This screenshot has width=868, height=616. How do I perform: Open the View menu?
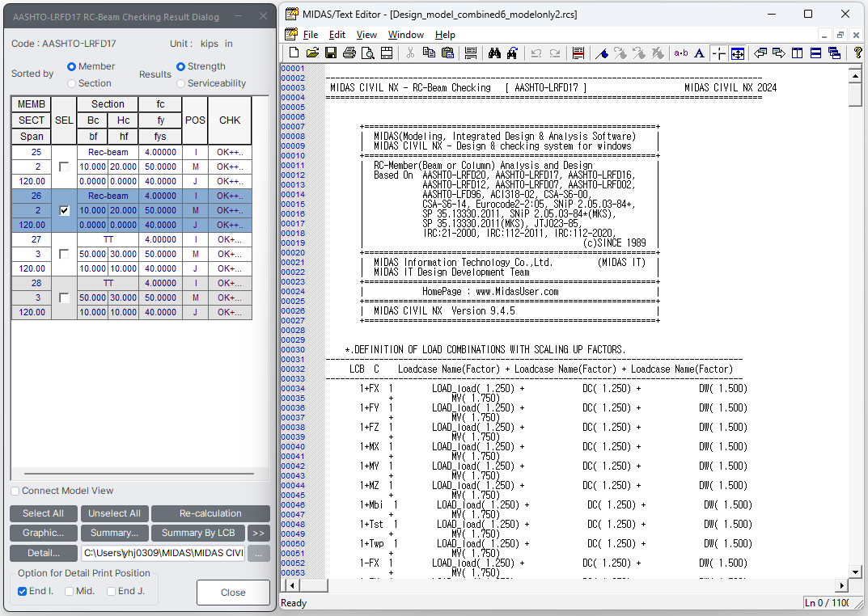click(x=366, y=35)
